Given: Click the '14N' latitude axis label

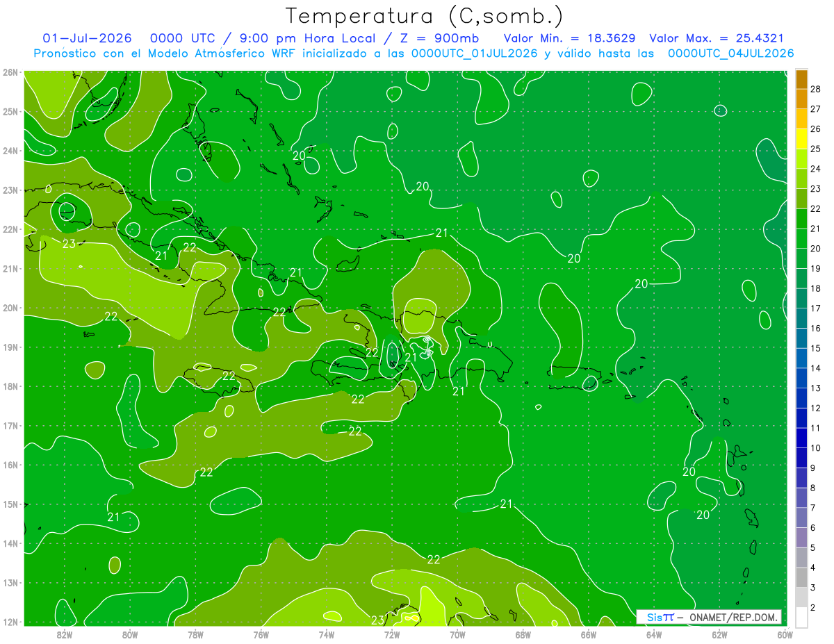Looking at the screenshot, I should coord(10,543).
